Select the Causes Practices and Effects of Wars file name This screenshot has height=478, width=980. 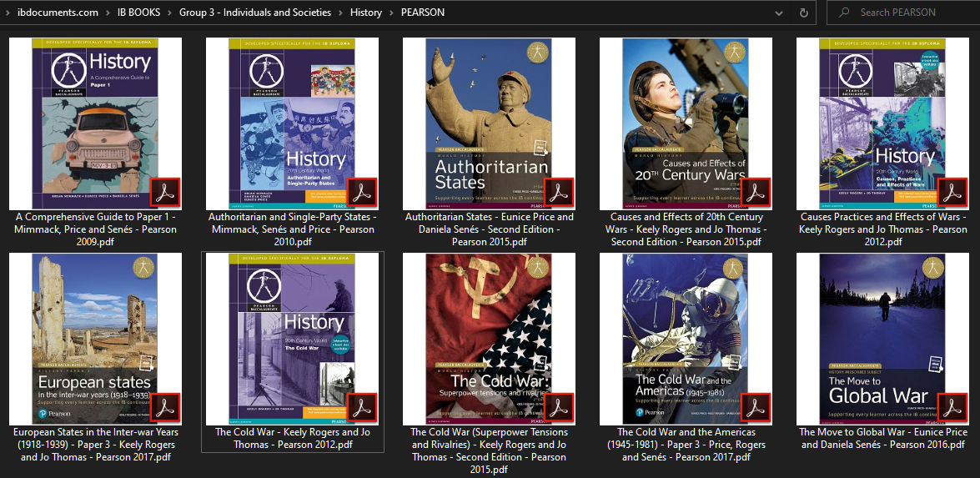883,229
